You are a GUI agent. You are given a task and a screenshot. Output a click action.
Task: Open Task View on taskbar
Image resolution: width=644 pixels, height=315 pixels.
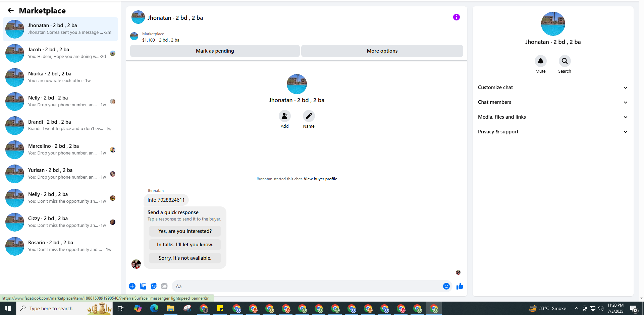click(121, 308)
